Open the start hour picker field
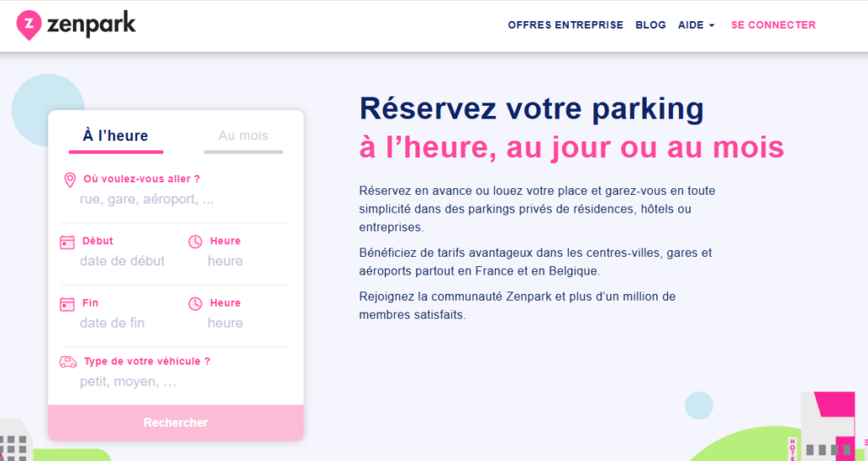Screen dimensions: 868x461 (x=225, y=261)
